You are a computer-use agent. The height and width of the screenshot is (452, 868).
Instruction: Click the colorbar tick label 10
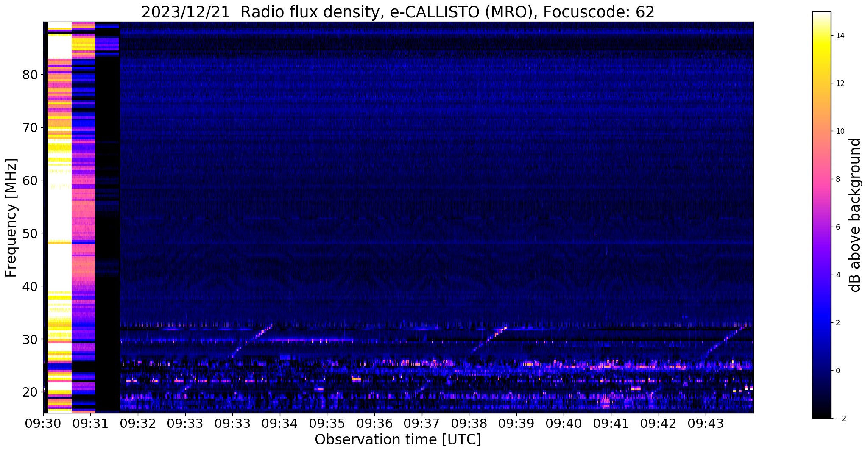(x=840, y=132)
